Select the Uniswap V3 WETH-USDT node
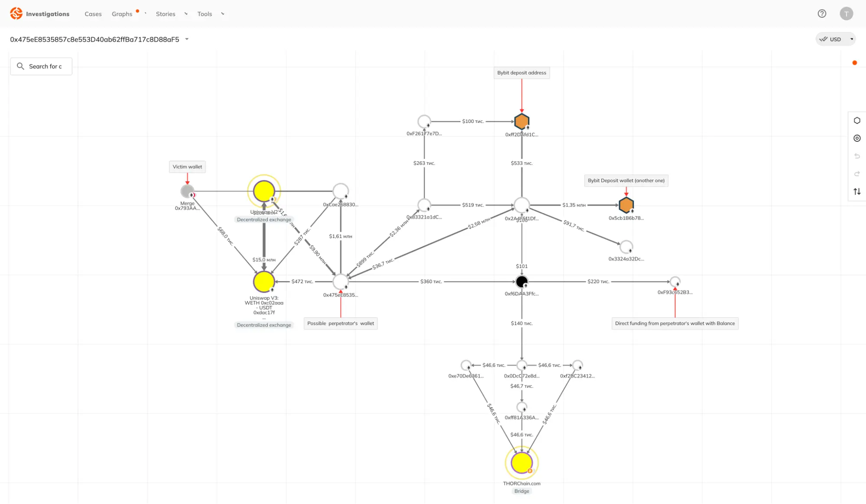This screenshot has height=504, width=866. 264,282
